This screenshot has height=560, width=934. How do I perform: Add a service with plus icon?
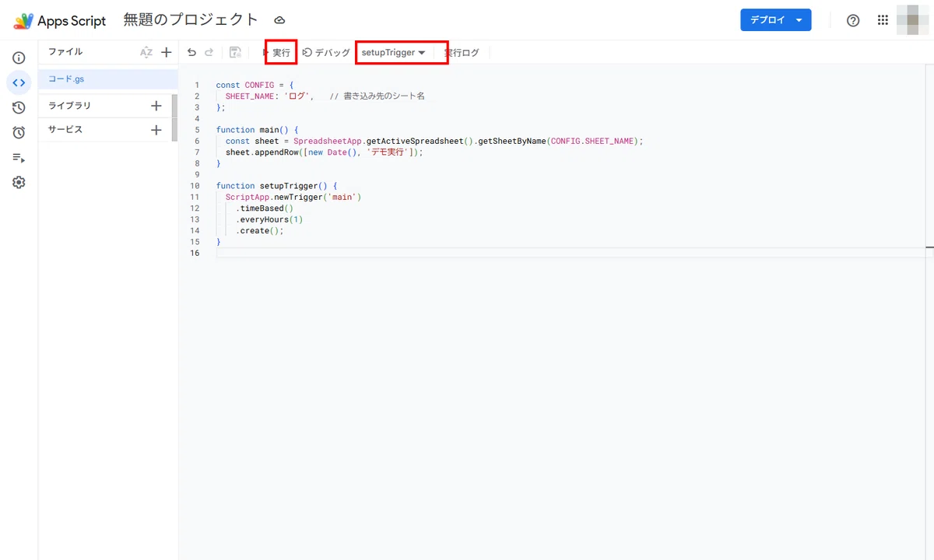tap(156, 130)
